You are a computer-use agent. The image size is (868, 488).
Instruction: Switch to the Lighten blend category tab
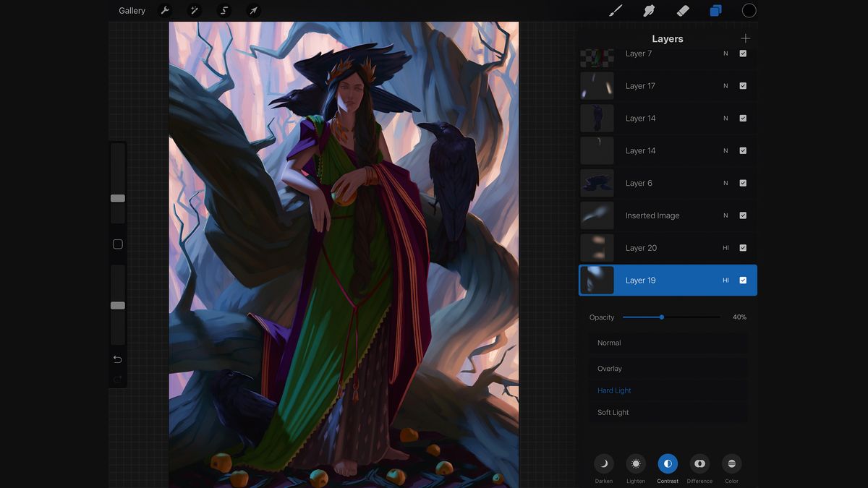635,464
